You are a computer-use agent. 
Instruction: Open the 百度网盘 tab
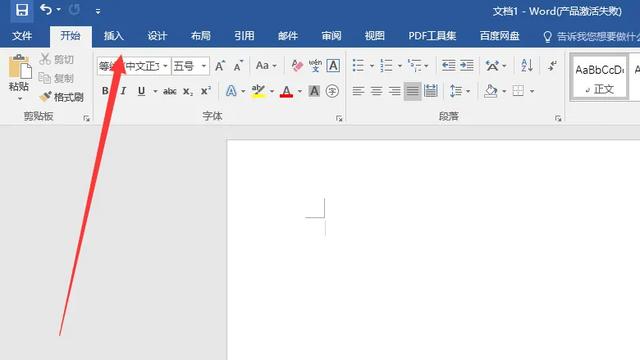(500, 36)
